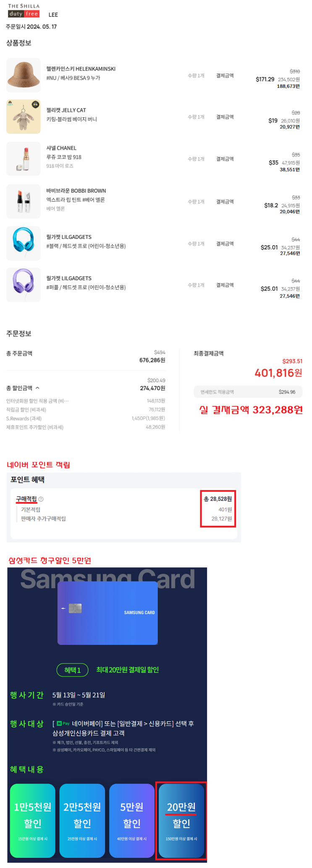Select the blue Lilgadgets headphones image
This screenshot has height=868, width=312.
24,243
